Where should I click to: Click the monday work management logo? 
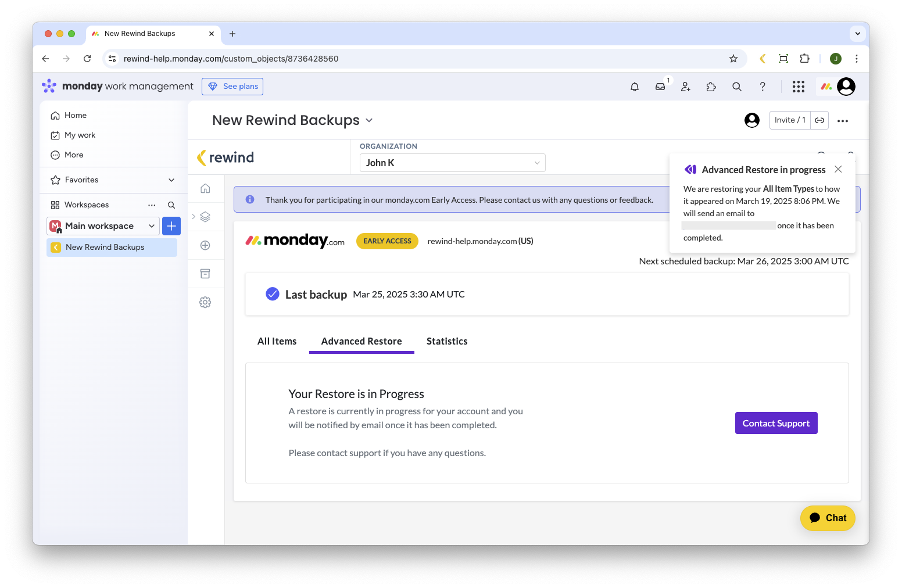point(117,87)
